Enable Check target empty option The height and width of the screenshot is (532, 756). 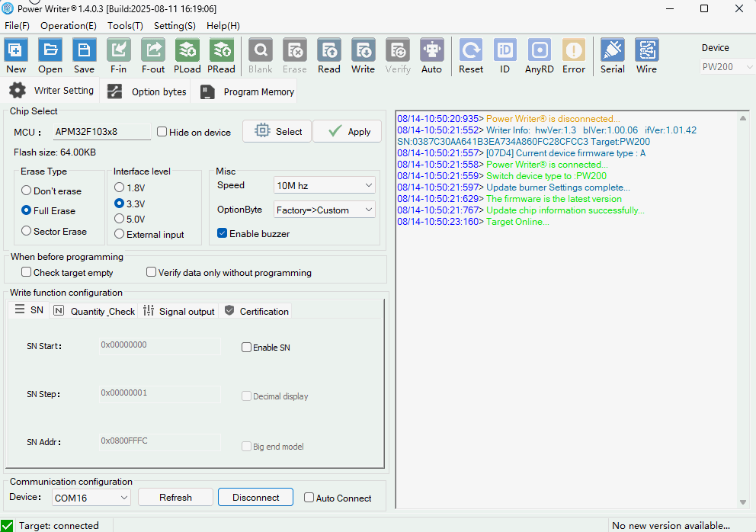[x=27, y=272]
